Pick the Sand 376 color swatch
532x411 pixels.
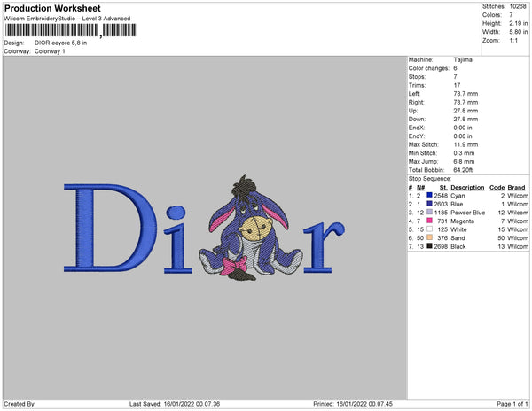429,237
